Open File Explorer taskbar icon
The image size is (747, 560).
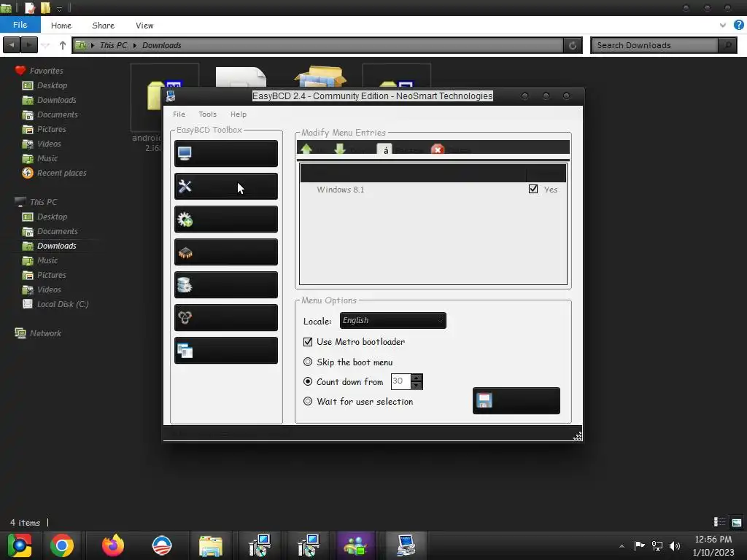(x=211, y=545)
